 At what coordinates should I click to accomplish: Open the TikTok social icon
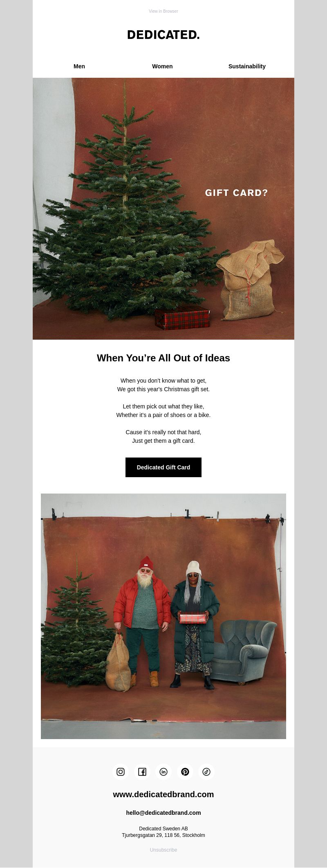pos(206,772)
